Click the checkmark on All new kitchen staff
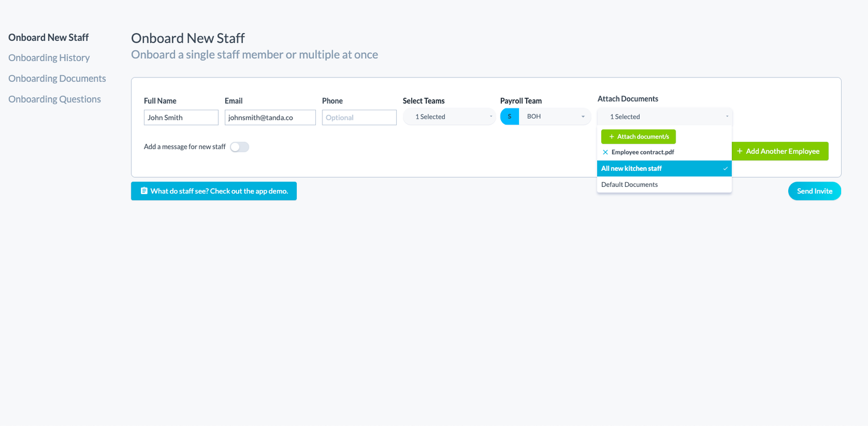868x426 pixels. point(725,168)
